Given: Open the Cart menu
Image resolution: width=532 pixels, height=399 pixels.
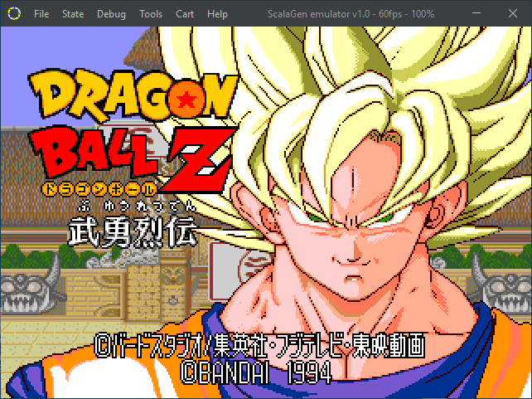Looking at the screenshot, I should click(x=185, y=14).
